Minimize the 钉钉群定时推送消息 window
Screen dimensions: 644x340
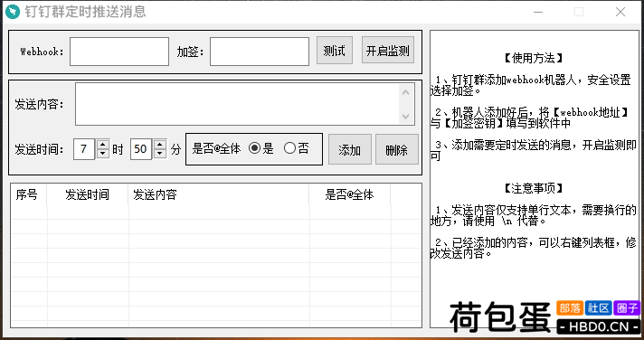pos(539,12)
